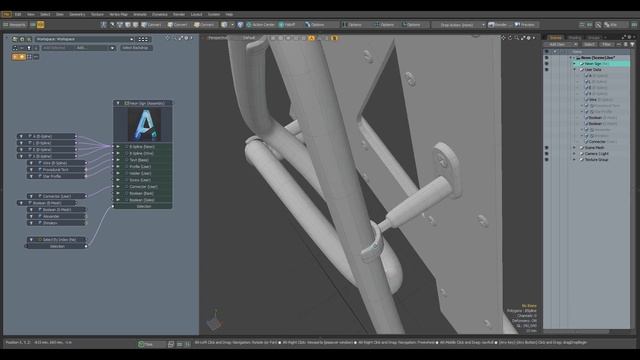Click the grid icon next to Workspace dropdown
This screenshot has width=640, height=360.
coord(143,39)
